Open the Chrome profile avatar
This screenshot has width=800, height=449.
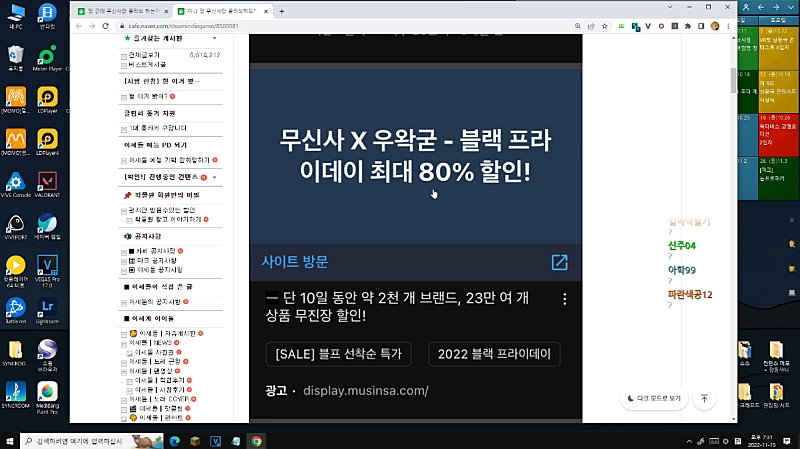715,26
